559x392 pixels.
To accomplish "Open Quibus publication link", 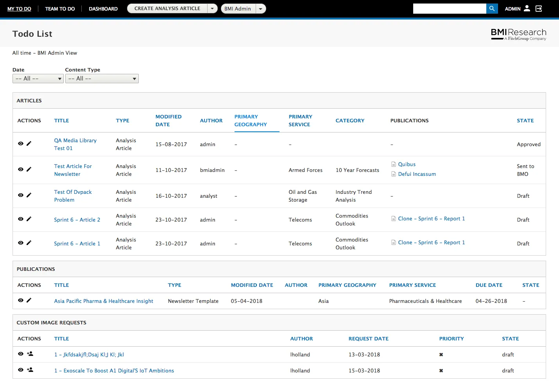I will coord(407,165).
